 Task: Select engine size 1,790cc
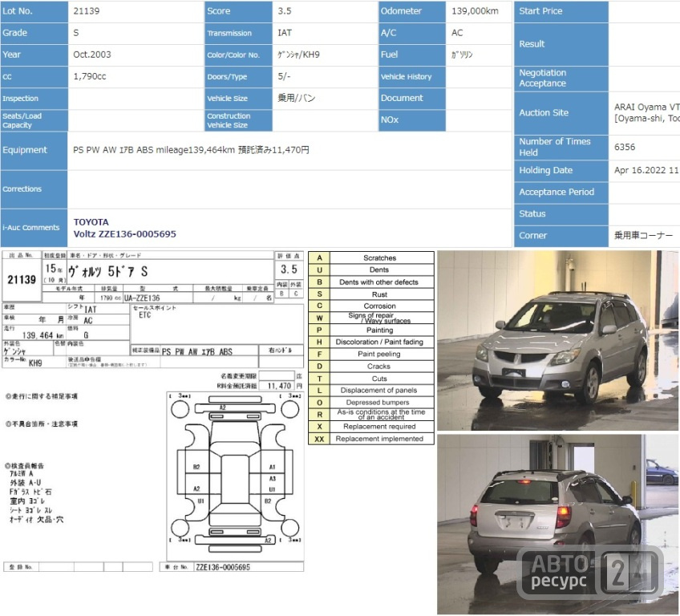tap(89, 76)
